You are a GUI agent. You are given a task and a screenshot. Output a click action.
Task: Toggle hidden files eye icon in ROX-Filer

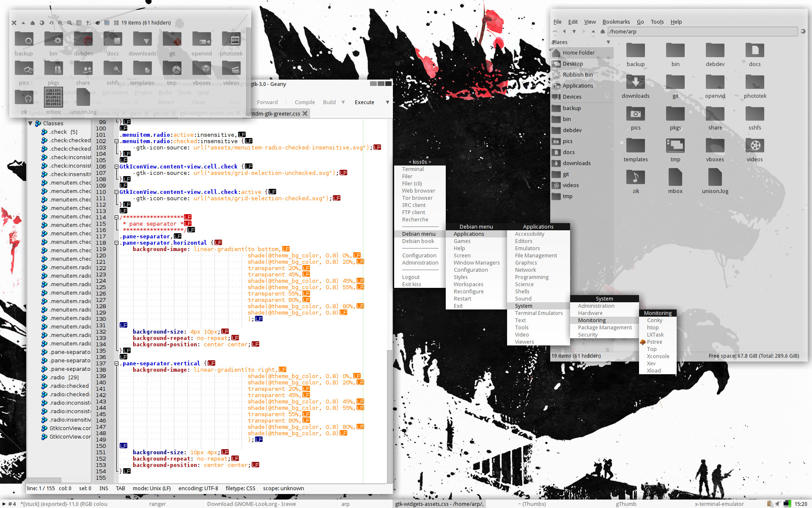coord(98,23)
